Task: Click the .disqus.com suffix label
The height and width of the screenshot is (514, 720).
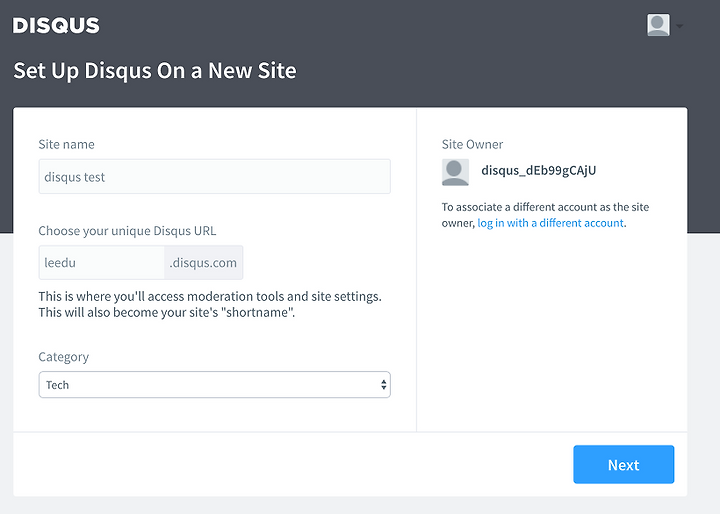Action: [x=203, y=263]
